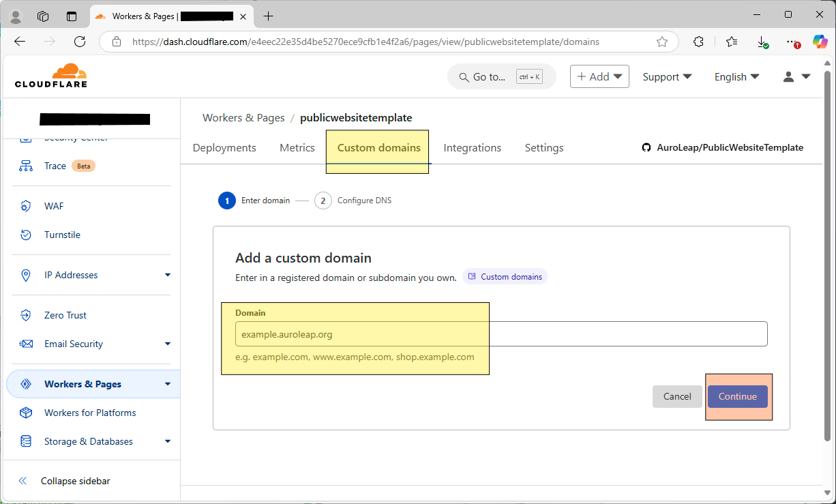This screenshot has width=836, height=504.
Task: Open the AuroLeap/PublicWebsiteTemplate repository link
Action: (730, 147)
